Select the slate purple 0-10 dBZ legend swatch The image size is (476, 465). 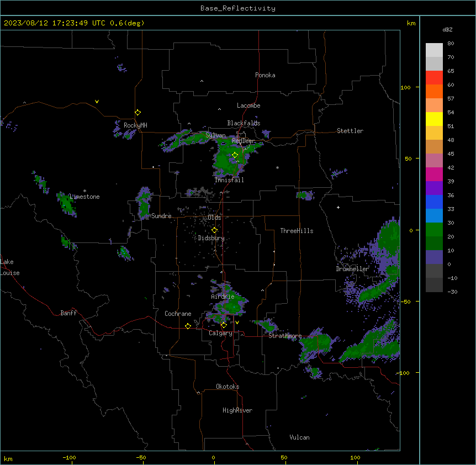pos(434,257)
